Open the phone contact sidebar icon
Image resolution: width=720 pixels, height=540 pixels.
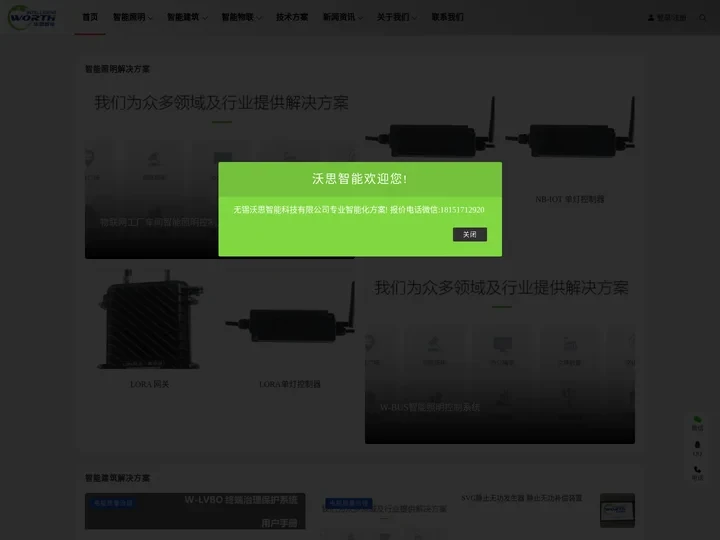[x=697, y=473]
